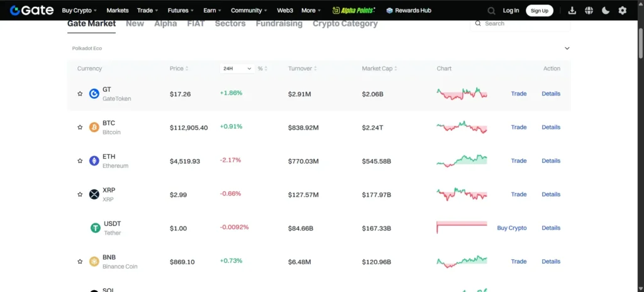Screen dimensions: 644x292
Task: Click the page vertical scrollbar thumb
Action: click(641, 43)
